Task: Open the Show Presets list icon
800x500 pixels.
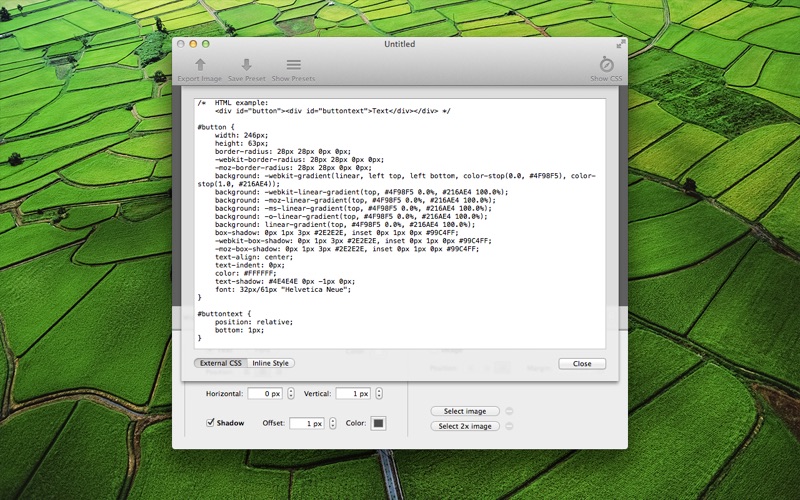Action: pyautogui.click(x=293, y=65)
